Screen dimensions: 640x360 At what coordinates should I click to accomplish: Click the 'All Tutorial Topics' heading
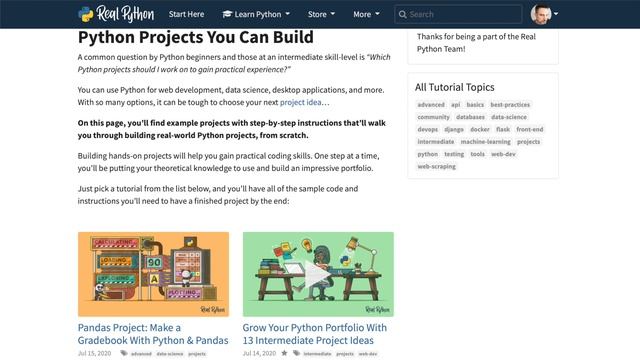click(454, 87)
